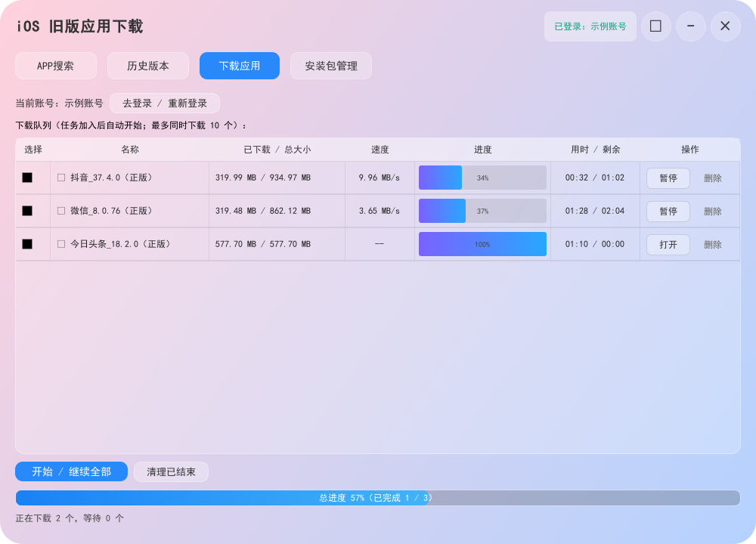
Task: Click the 清理已结束 button
Action: [171, 471]
